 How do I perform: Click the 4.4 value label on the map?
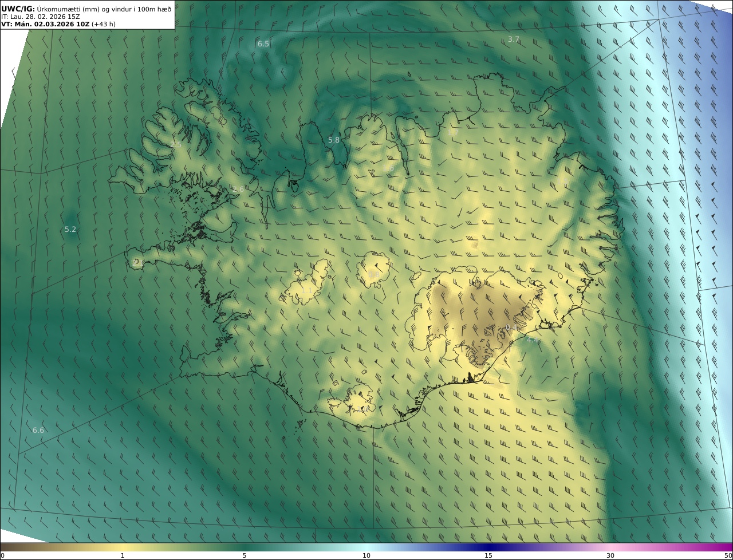533,340
